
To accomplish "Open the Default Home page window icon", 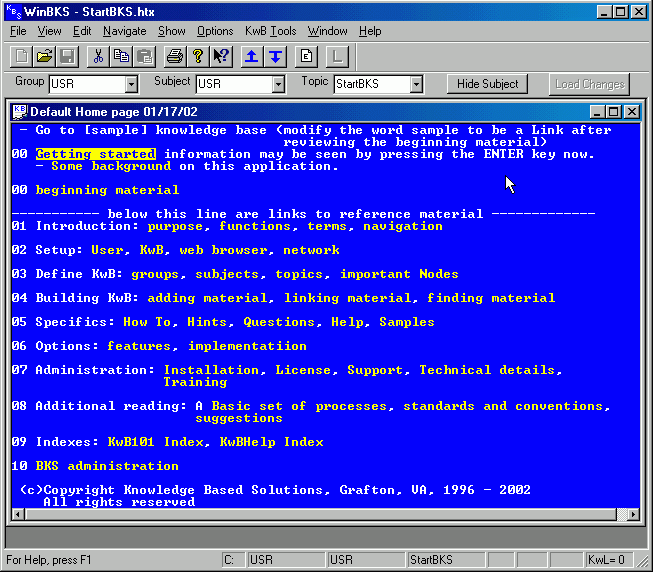I will tap(20, 111).
